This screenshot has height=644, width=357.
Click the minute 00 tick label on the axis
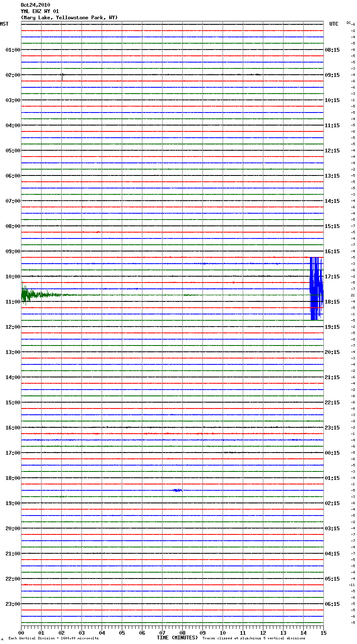21,633
